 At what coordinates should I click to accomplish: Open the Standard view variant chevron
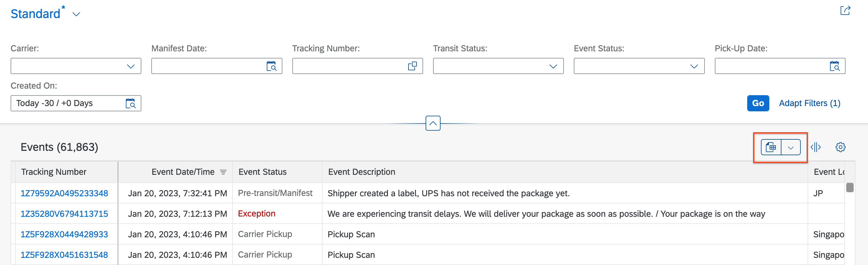pos(77,14)
